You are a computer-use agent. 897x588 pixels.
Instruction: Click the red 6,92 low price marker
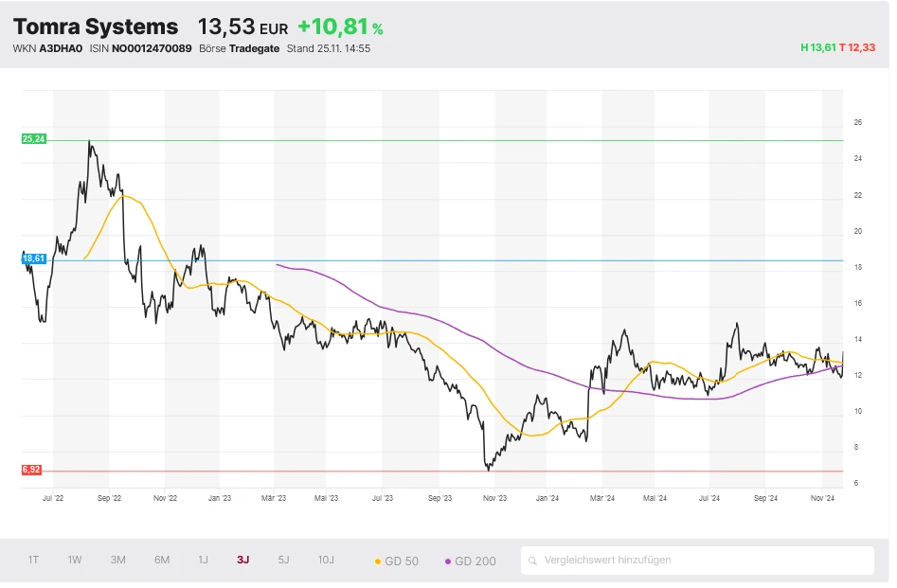coord(32,470)
